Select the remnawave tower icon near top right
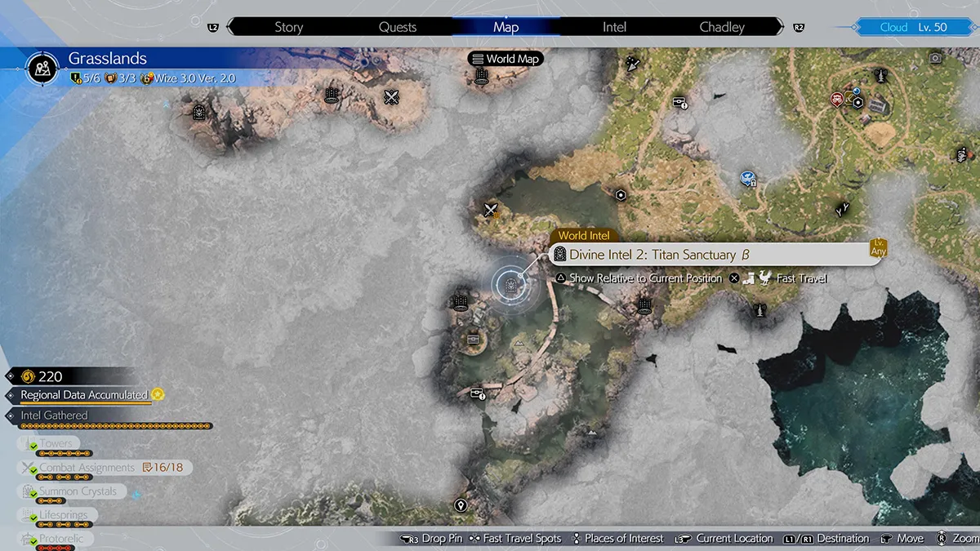This screenshot has height=551, width=980. [x=880, y=76]
